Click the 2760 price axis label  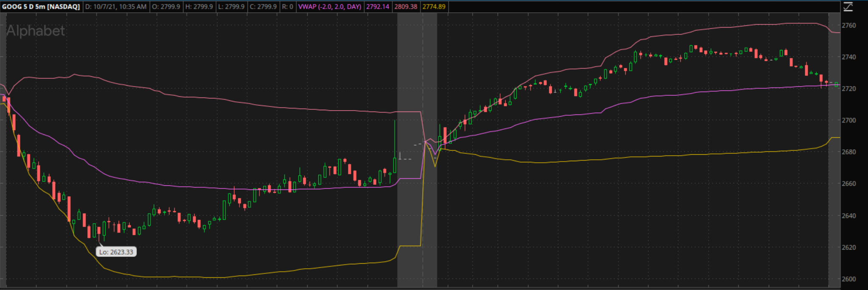click(x=849, y=25)
